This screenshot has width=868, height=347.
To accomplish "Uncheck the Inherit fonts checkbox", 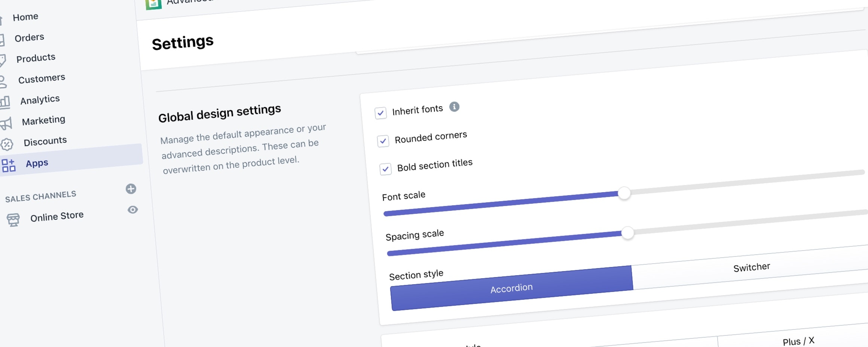I will coord(380,113).
